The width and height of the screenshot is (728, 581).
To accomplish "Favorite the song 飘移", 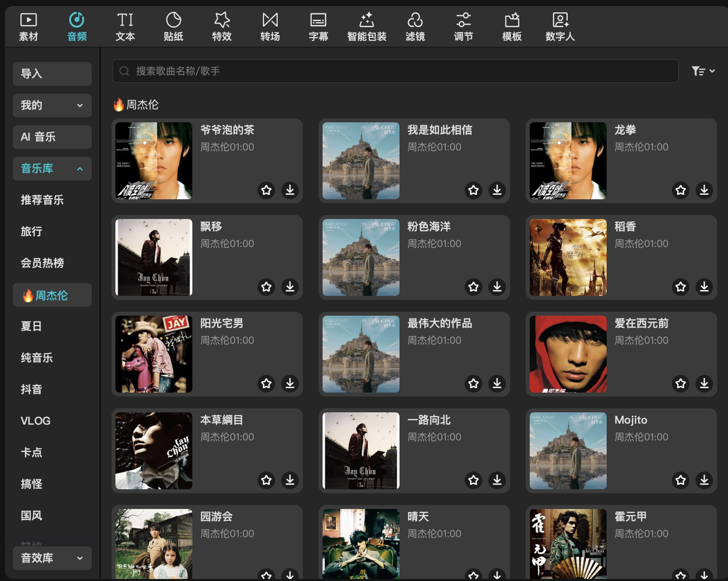I will (x=266, y=287).
